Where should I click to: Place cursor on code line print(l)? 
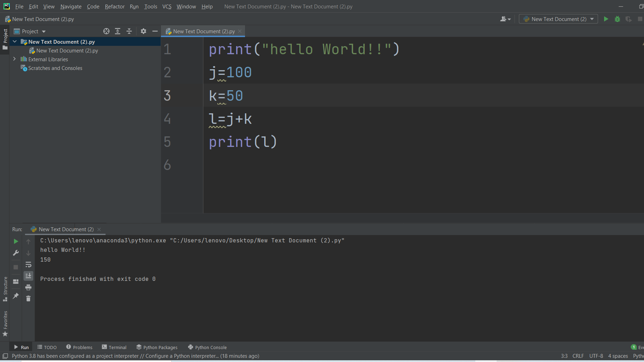[243, 142]
